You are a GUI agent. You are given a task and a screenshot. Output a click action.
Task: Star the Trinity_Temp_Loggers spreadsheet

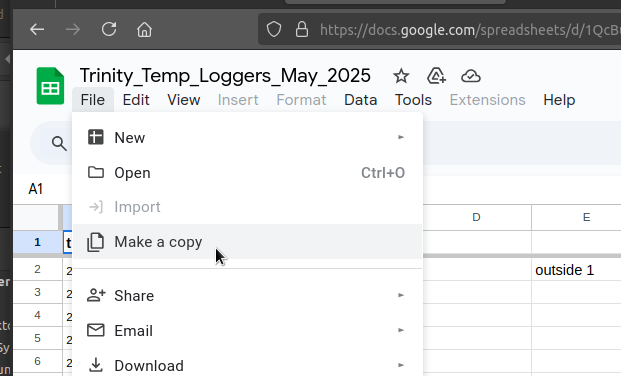pos(401,76)
